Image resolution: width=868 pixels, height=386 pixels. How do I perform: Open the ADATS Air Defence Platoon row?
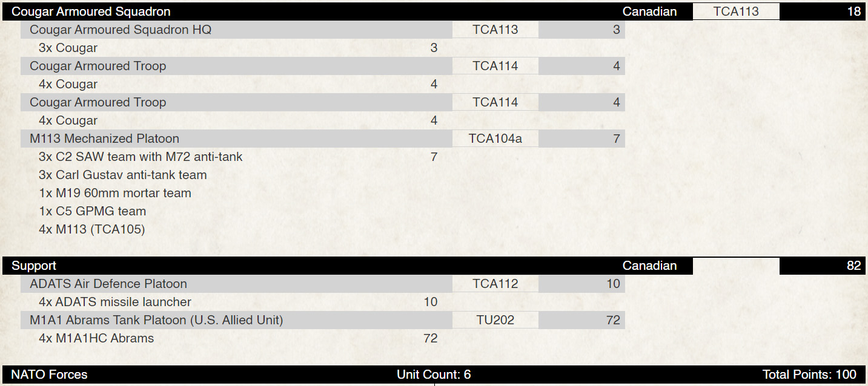[x=323, y=284]
